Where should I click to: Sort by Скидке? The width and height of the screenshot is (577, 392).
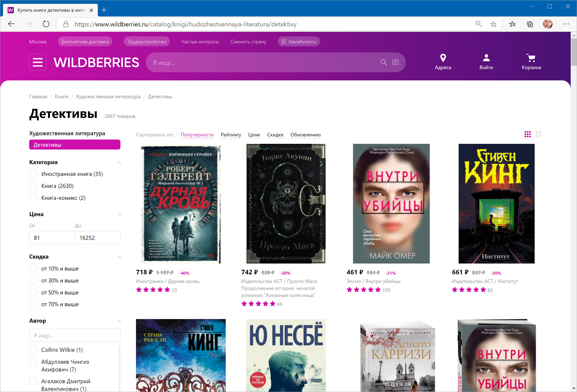(275, 135)
